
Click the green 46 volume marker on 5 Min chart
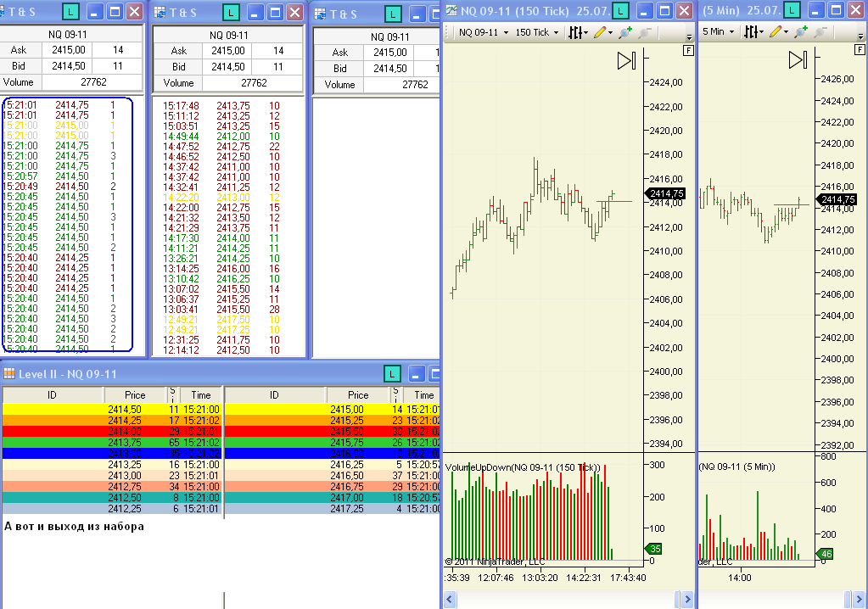pos(826,554)
